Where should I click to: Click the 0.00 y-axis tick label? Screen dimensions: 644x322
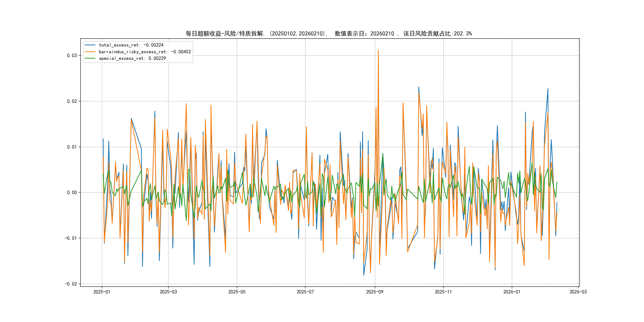72,192
